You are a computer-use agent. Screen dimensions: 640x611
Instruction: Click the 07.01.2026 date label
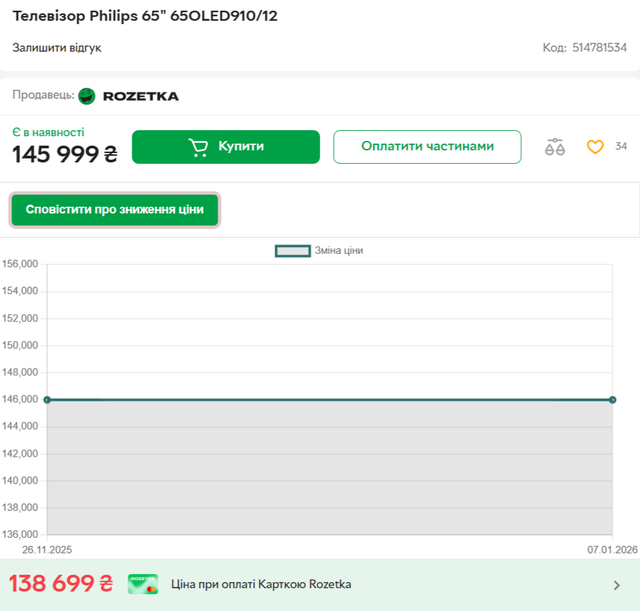[612, 550]
